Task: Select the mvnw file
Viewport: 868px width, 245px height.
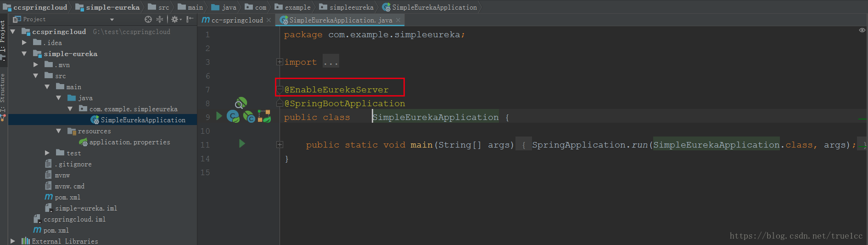Action: 62,175
